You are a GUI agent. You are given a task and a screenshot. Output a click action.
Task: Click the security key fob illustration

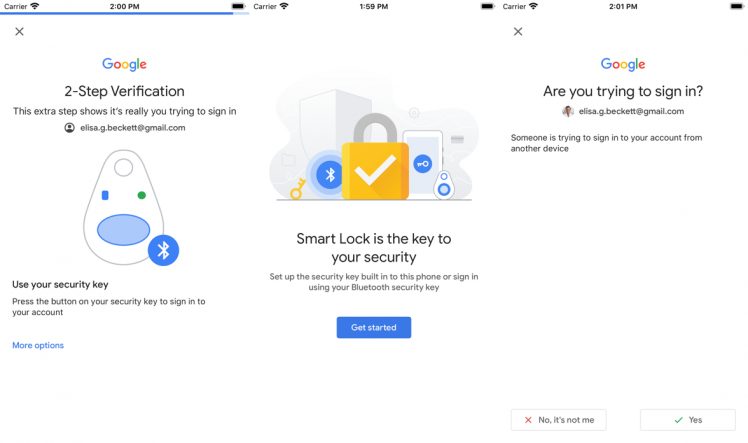pyautogui.click(x=124, y=208)
